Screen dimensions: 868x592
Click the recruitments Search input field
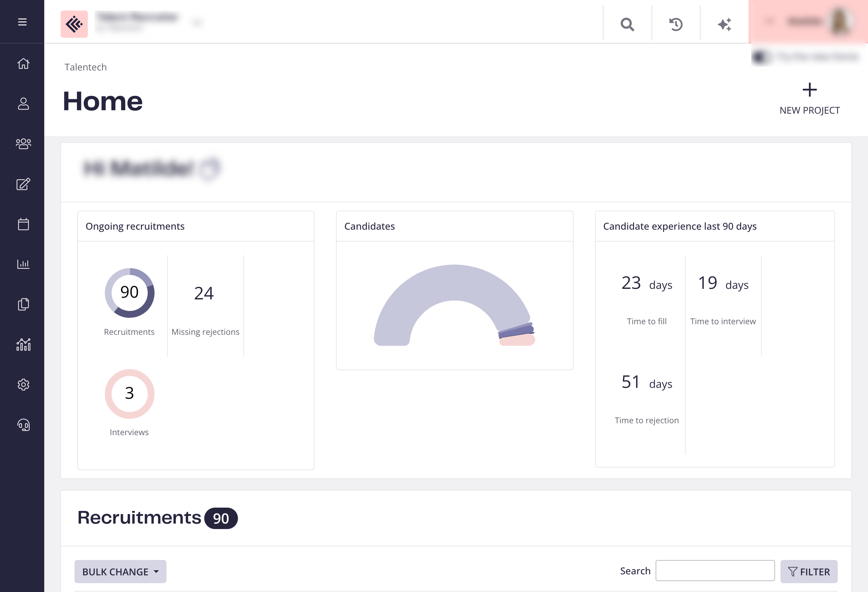pyautogui.click(x=715, y=570)
